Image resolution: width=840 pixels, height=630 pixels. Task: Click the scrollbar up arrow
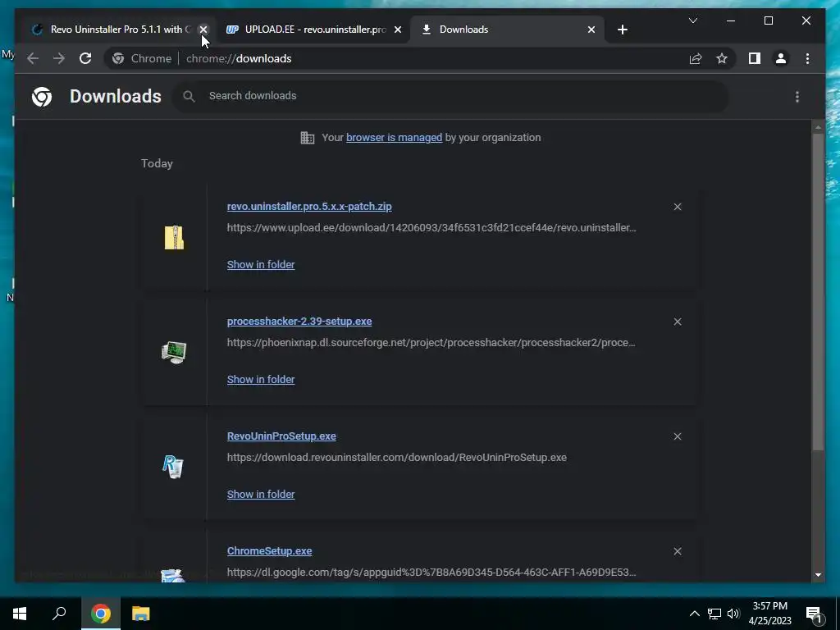click(x=818, y=127)
